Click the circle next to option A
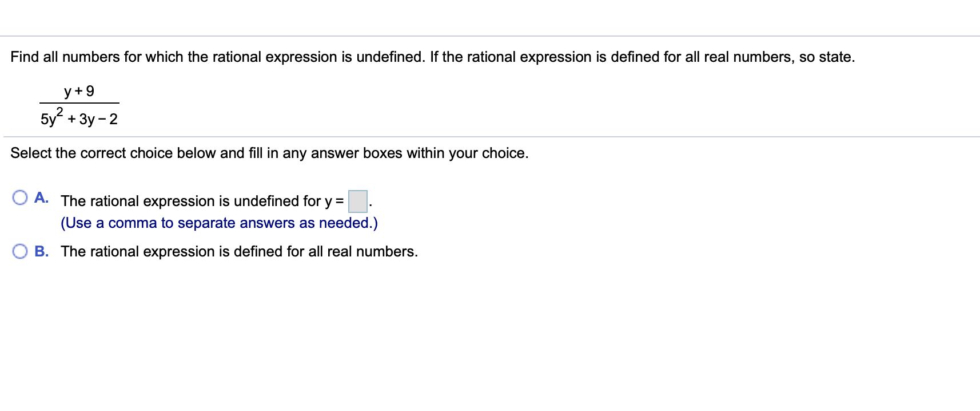The image size is (980, 411). click(x=20, y=197)
